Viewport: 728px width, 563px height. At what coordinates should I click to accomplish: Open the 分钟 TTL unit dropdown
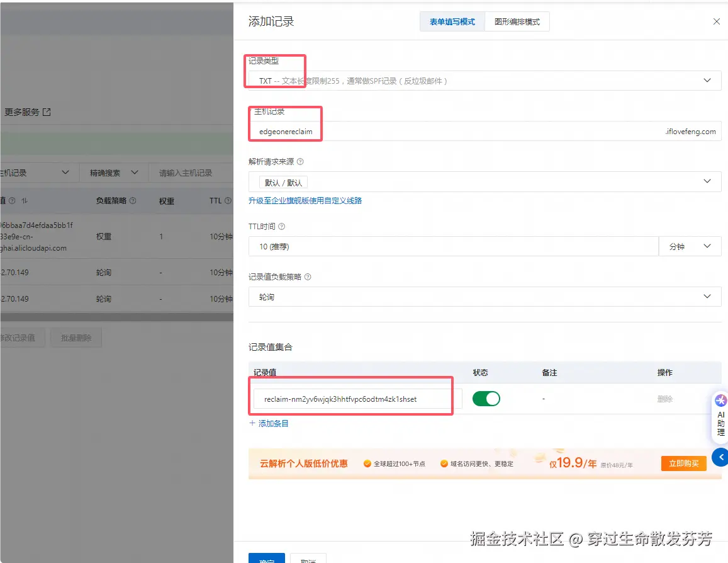coord(690,246)
